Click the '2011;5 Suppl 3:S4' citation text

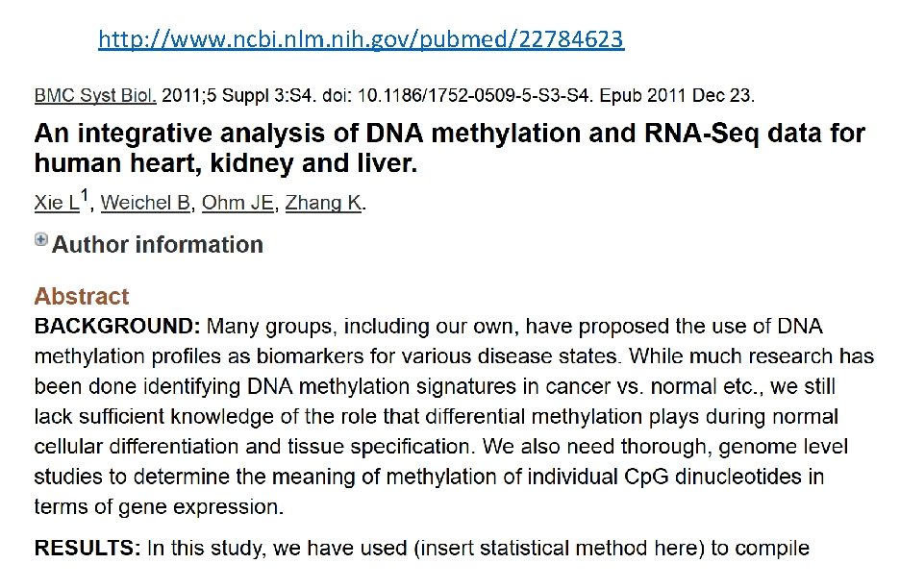[x=237, y=95]
